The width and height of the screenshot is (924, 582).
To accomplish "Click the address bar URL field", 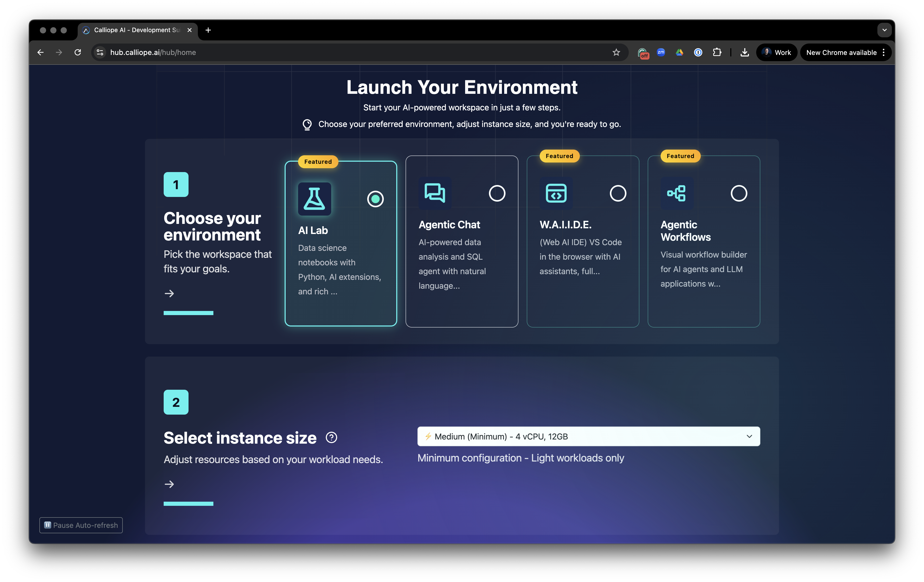I will tap(154, 52).
